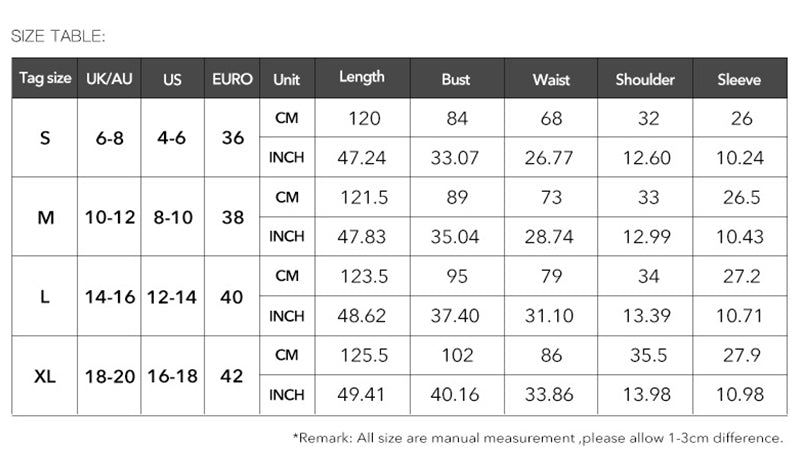Select US size 16-18 cell
Viewport: 800px width, 465px height.
(x=172, y=376)
